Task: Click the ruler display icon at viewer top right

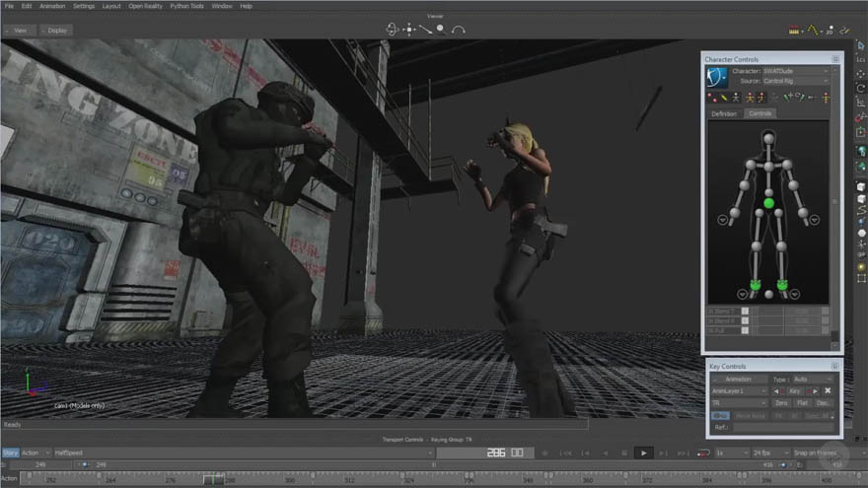Action: pyautogui.click(x=794, y=31)
